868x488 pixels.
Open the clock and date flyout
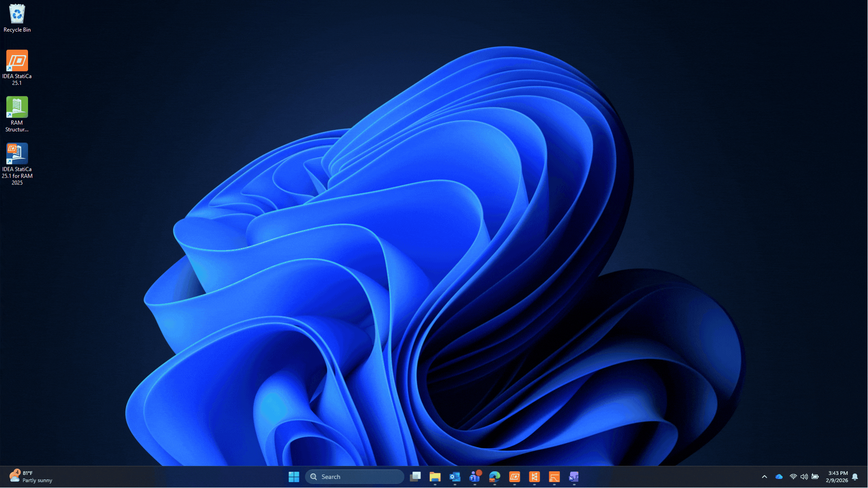pyautogui.click(x=837, y=477)
